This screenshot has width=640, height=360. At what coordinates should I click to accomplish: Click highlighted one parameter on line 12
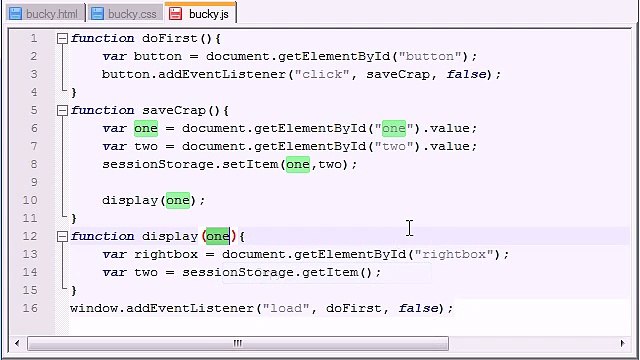pos(218,236)
